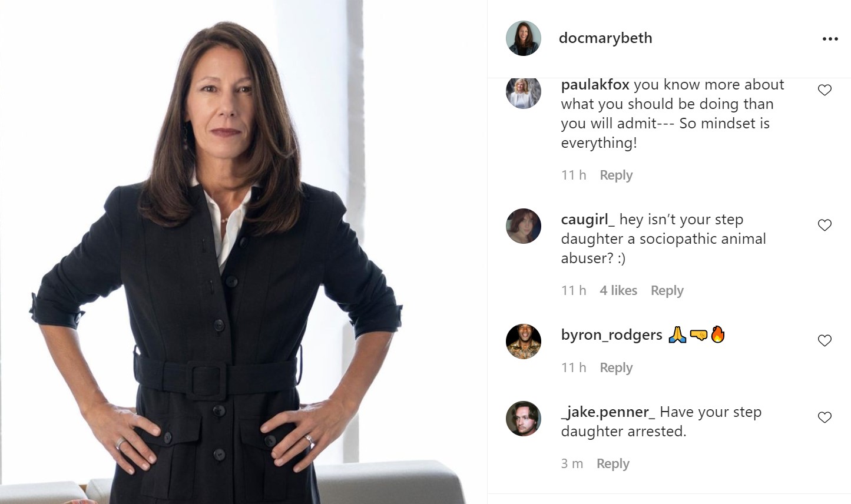Open docmarybeth's profile avatar in the header
The height and width of the screenshot is (504, 851).
pyautogui.click(x=524, y=38)
